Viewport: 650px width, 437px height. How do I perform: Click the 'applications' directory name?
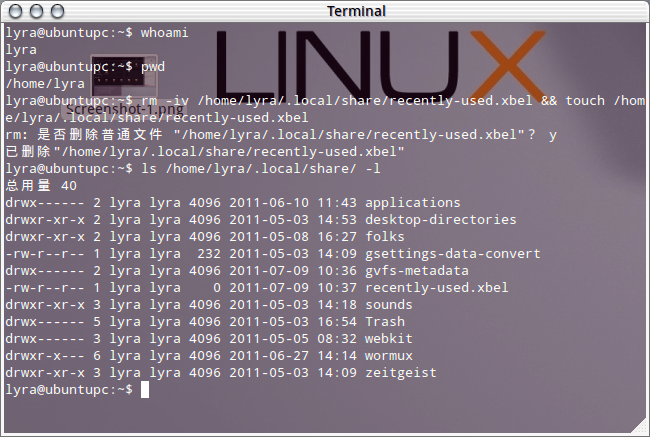[412, 203]
